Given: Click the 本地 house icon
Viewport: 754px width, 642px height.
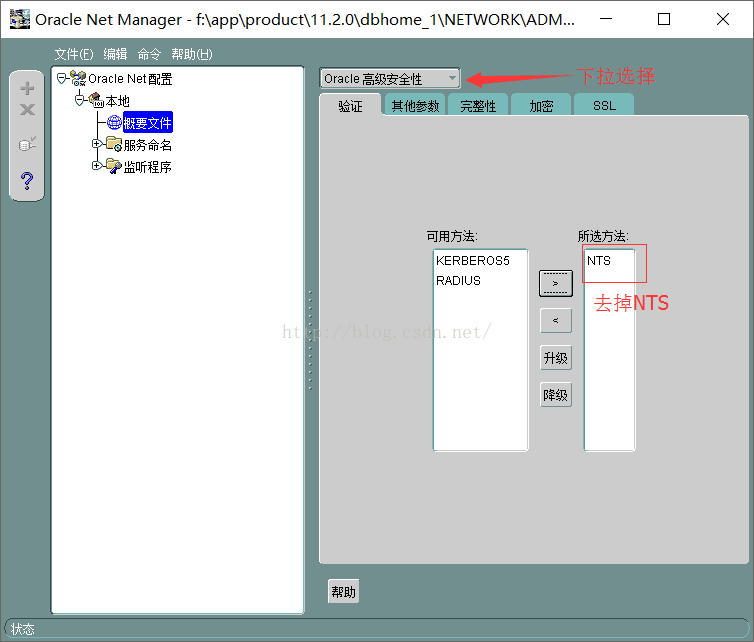Looking at the screenshot, I should pos(96,101).
